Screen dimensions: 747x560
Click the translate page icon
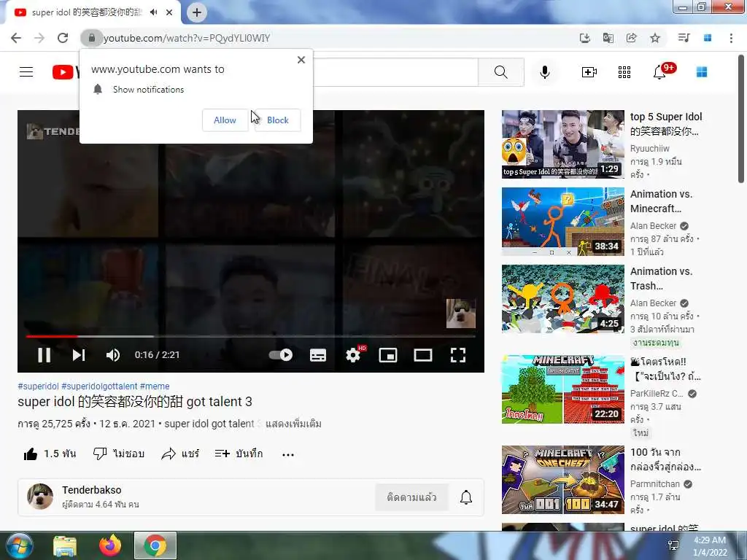pyautogui.click(x=608, y=38)
